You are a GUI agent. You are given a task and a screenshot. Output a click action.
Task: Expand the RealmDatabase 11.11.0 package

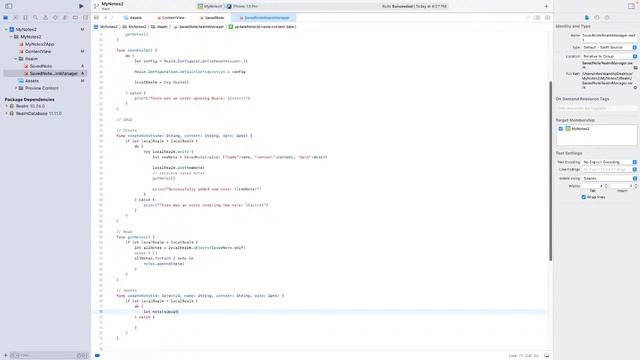[x=6, y=113]
